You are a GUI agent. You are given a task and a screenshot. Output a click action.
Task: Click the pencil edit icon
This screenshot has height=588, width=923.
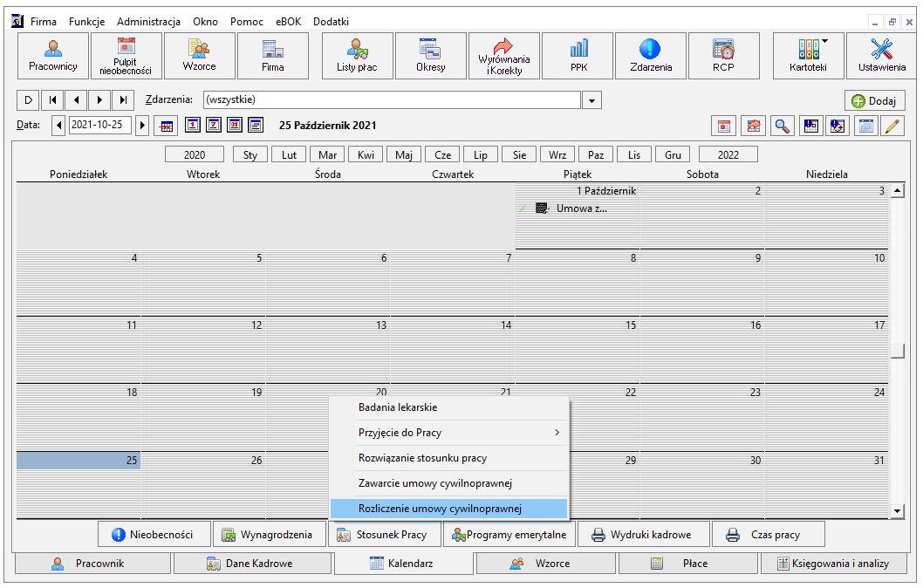tap(892, 126)
